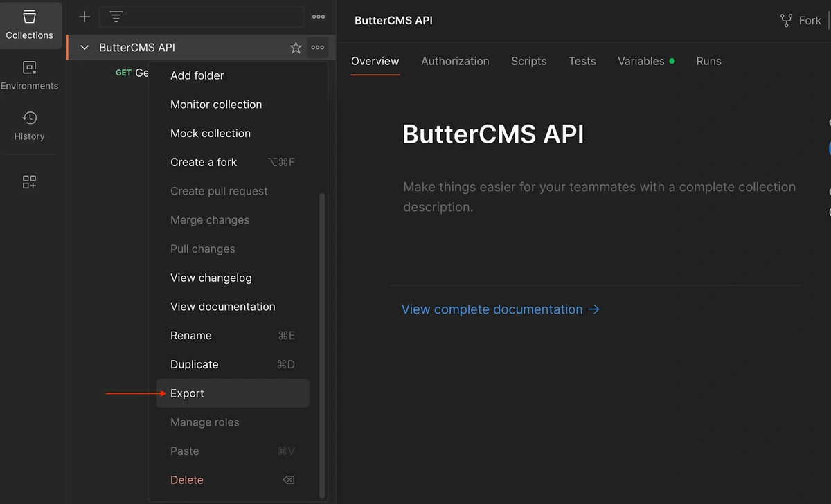Click the context menu scrollbar
This screenshot has height=504, width=831.
(321, 345)
